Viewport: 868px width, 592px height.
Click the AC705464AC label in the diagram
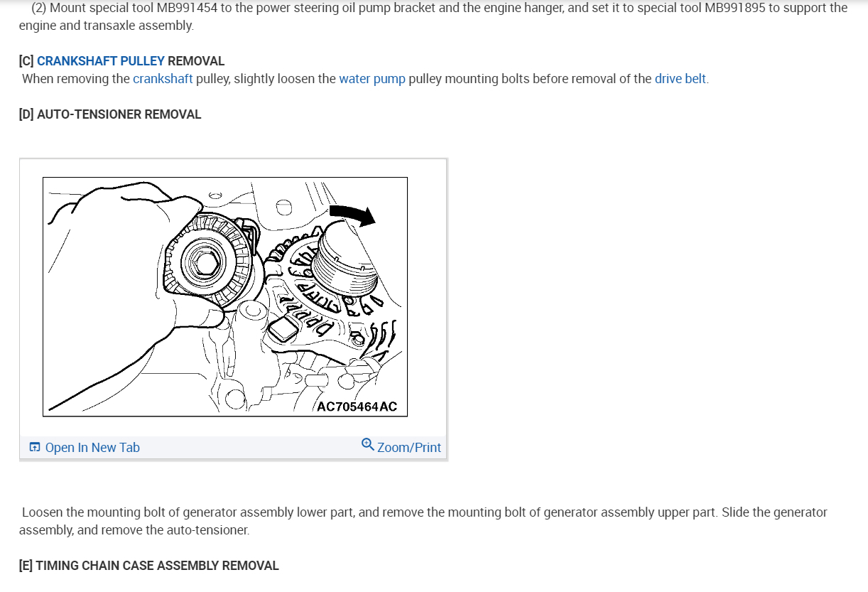click(x=357, y=407)
